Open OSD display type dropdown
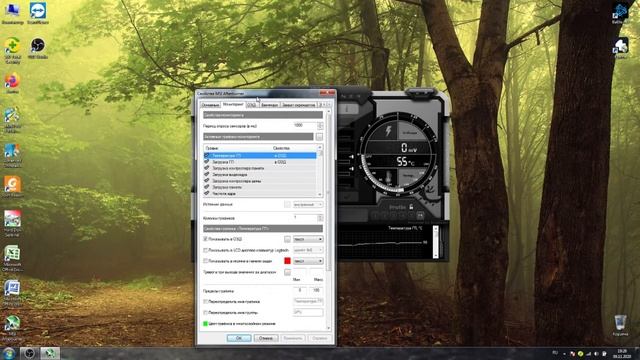The image size is (640, 360). [308, 239]
